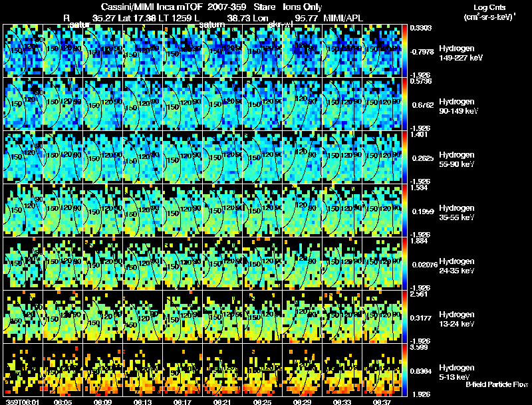Viewport: 532px width, 405px height.
Task: Click the '2.561' colorbar maximum value
Action: tap(419, 294)
